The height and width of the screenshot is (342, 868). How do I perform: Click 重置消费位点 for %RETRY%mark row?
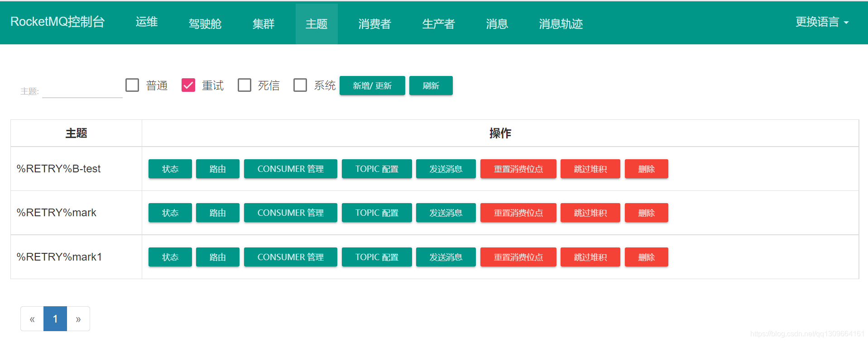tap(518, 213)
